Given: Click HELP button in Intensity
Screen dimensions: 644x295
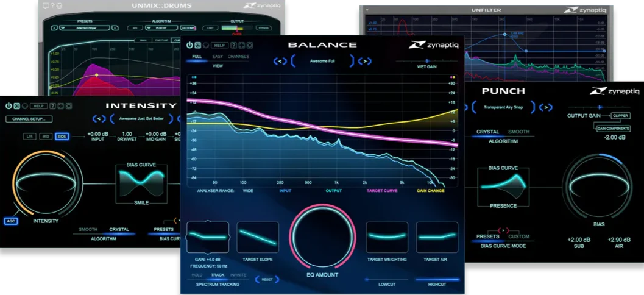Looking at the screenshot, I should (x=38, y=106).
